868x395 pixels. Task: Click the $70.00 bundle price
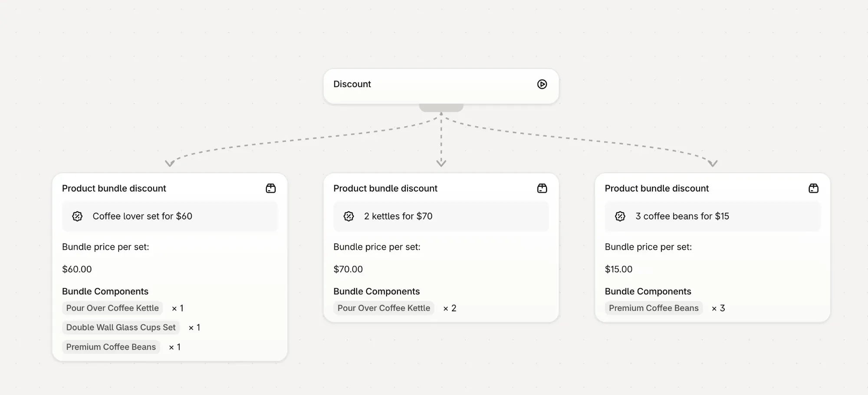348,269
